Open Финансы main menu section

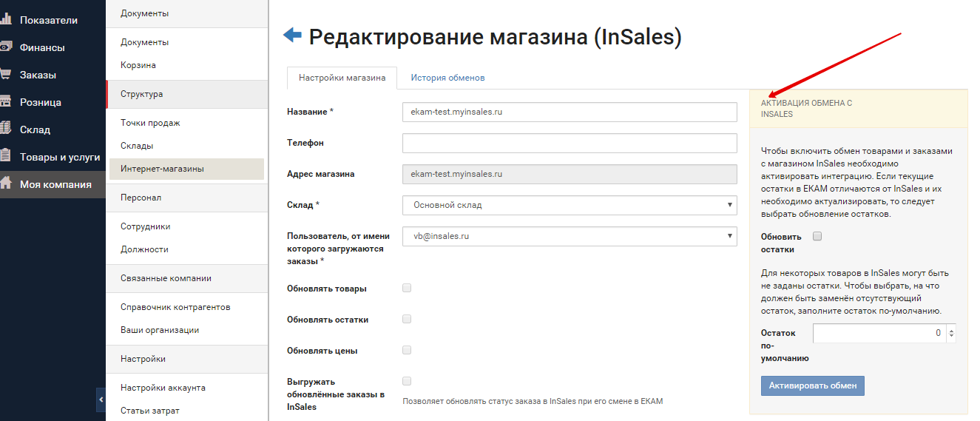click(x=42, y=47)
